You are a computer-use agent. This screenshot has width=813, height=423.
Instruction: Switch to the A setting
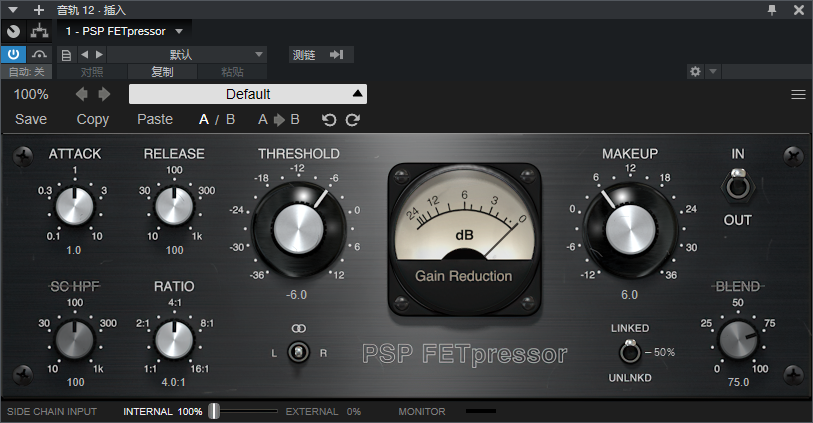(204, 120)
